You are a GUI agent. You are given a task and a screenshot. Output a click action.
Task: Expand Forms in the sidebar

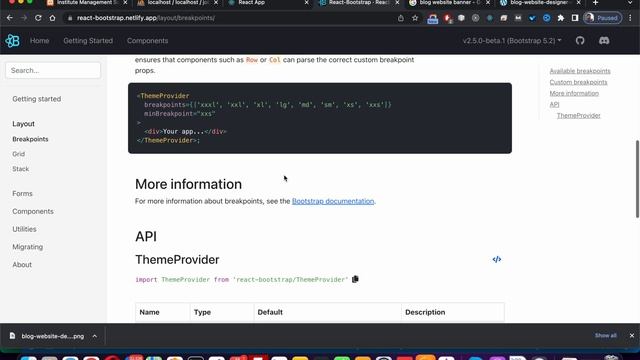22,193
